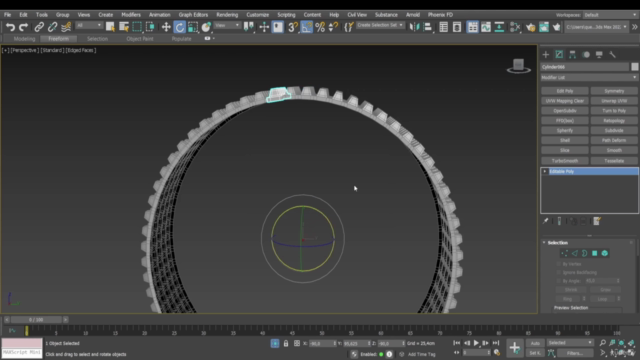Click Select and Place tool
The height and width of the screenshot is (360, 640).
(x=206, y=27)
